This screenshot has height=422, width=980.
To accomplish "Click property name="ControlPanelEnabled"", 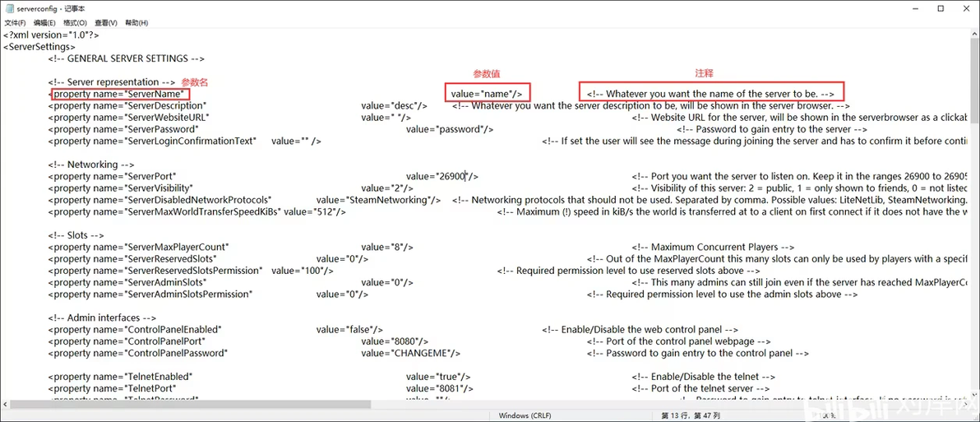I will [x=135, y=330].
